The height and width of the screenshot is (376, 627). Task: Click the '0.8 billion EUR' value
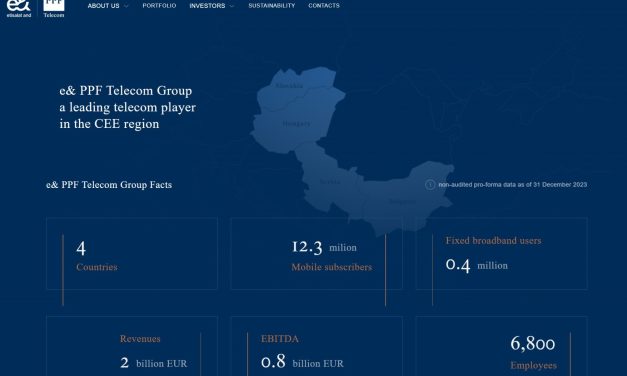point(302,362)
